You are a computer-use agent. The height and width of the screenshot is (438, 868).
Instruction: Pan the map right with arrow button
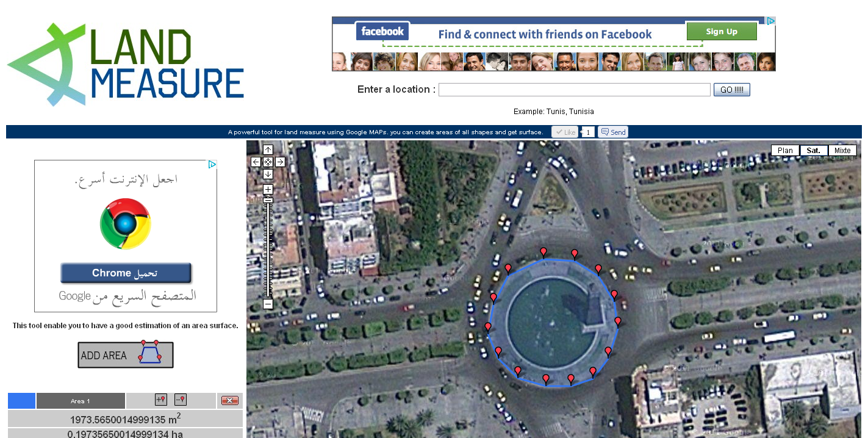(x=280, y=162)
